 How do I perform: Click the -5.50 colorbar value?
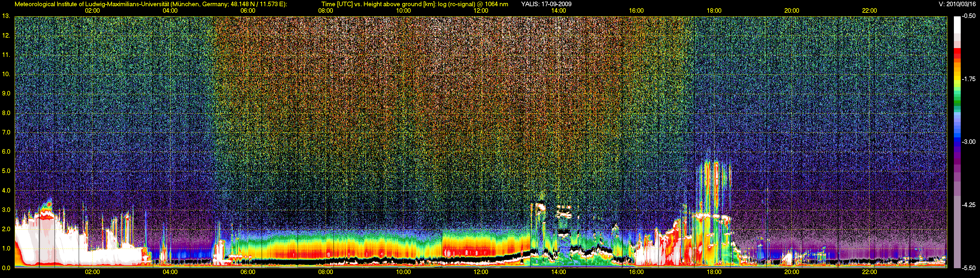point(969,268)
